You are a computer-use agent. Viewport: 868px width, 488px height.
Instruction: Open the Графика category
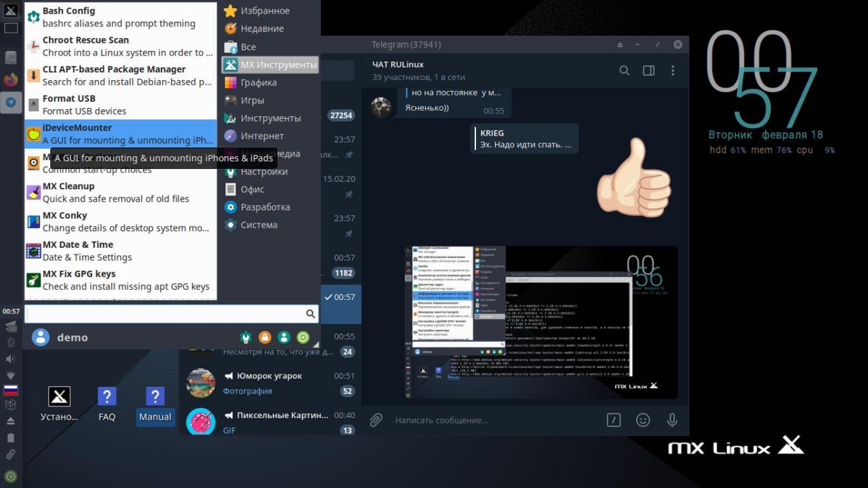pyautogui.click(x=270, y=82)
